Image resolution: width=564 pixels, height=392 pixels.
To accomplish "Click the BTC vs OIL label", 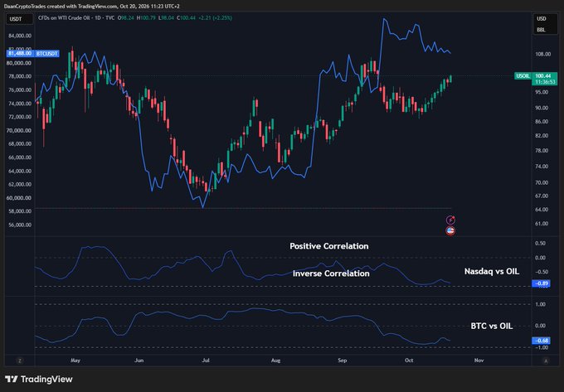I will [492, 326].
